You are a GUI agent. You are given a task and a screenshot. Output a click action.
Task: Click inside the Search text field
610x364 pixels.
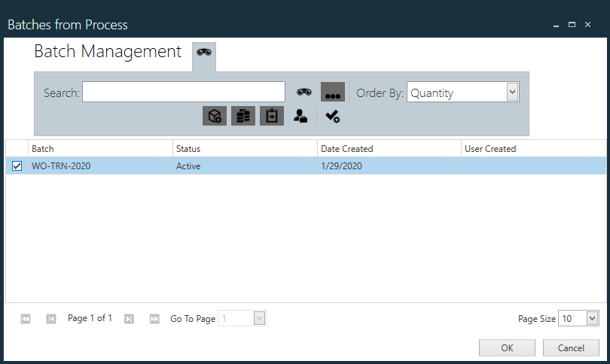(183, 93)
